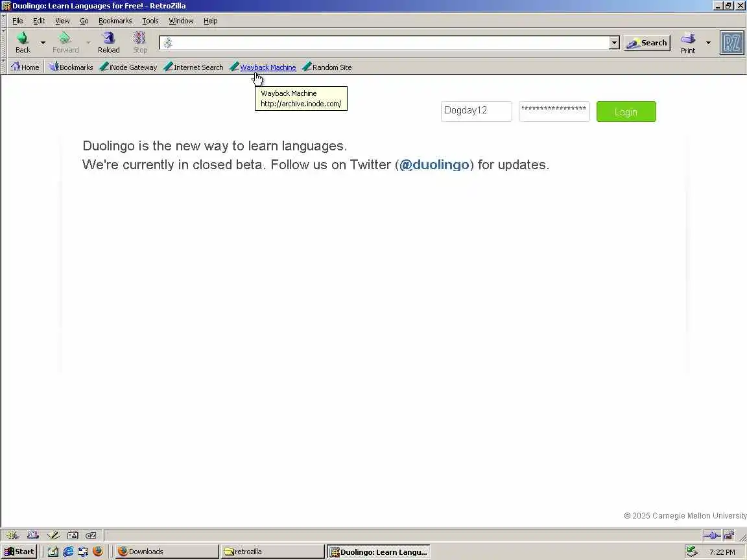Screen dimensions: 747x560
Task: Click the Forward navigation icon
Action: coord(65,42)
